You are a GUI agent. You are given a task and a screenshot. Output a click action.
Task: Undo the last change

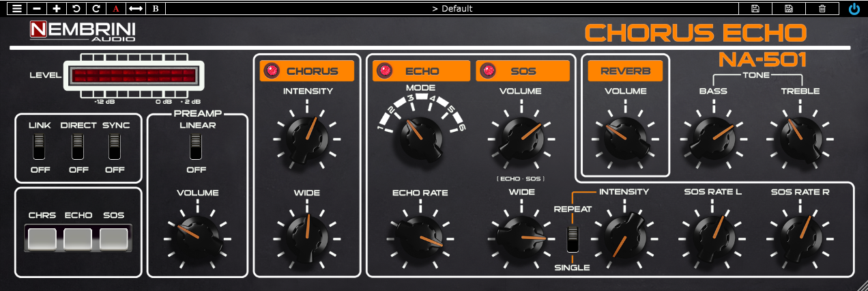76,9
